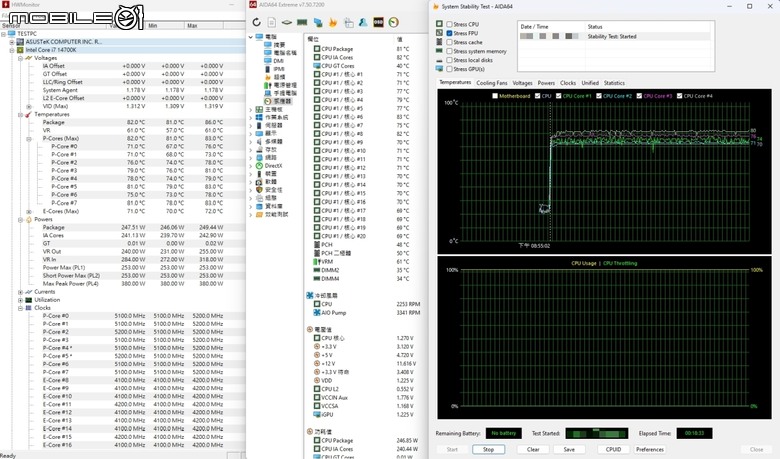Open the SensorPanel gauge toolbar icon

(x=393, y=22)
